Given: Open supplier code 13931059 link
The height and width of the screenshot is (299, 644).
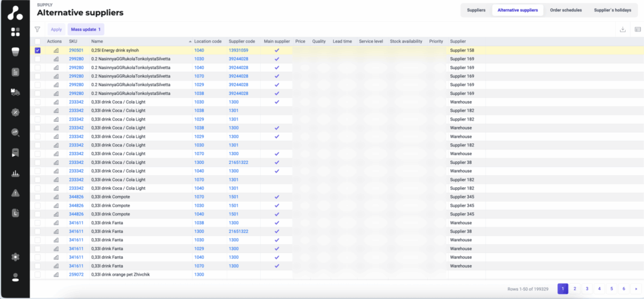Looking at the screenshot, I should click(x=238, y=50).
